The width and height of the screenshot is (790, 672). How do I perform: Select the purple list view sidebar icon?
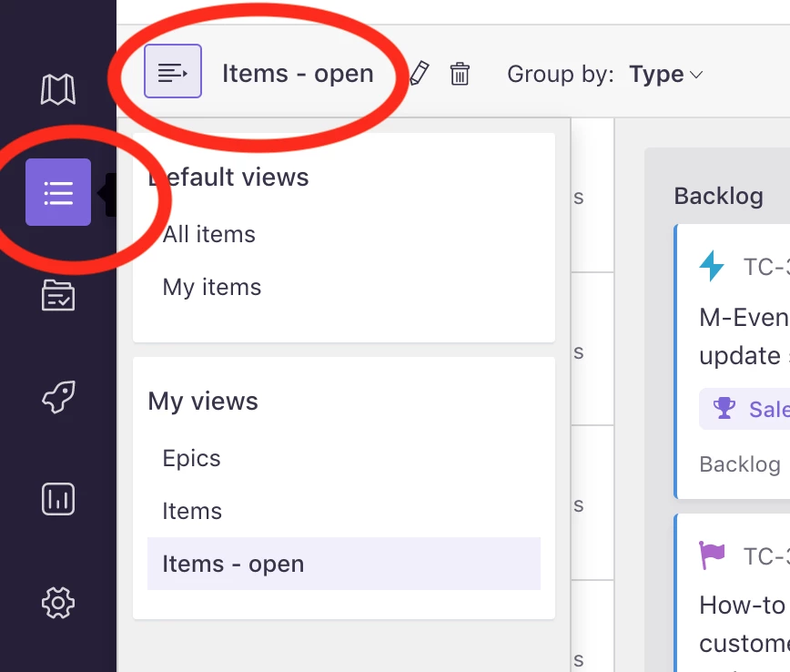click(x=58, y=192)
